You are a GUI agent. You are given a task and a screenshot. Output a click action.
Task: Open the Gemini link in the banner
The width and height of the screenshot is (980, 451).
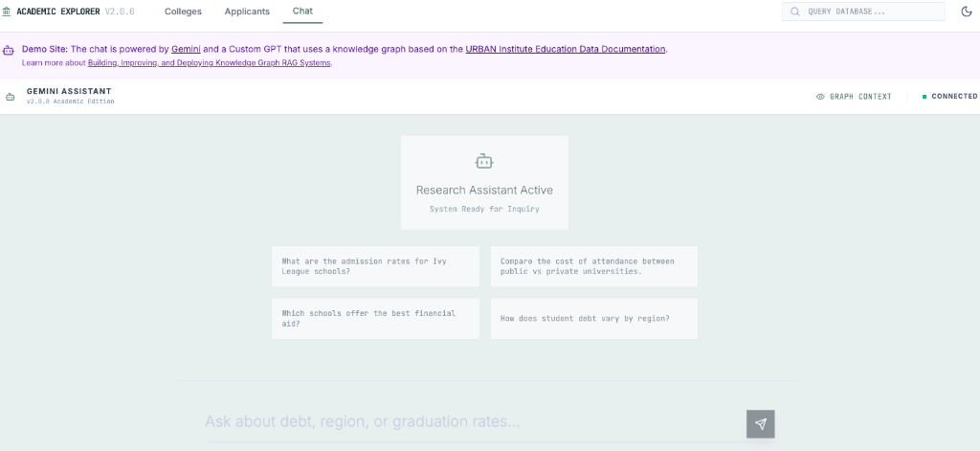(186, 49)
